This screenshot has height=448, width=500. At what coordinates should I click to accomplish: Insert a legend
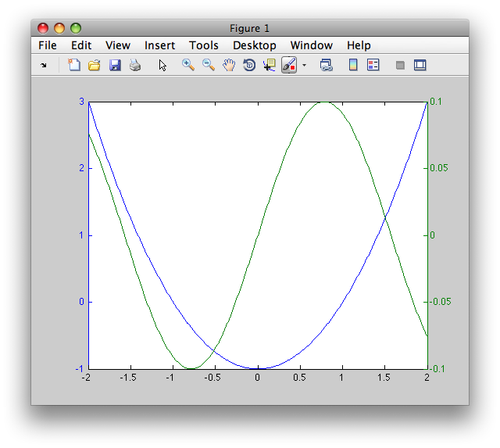[373, 65]
